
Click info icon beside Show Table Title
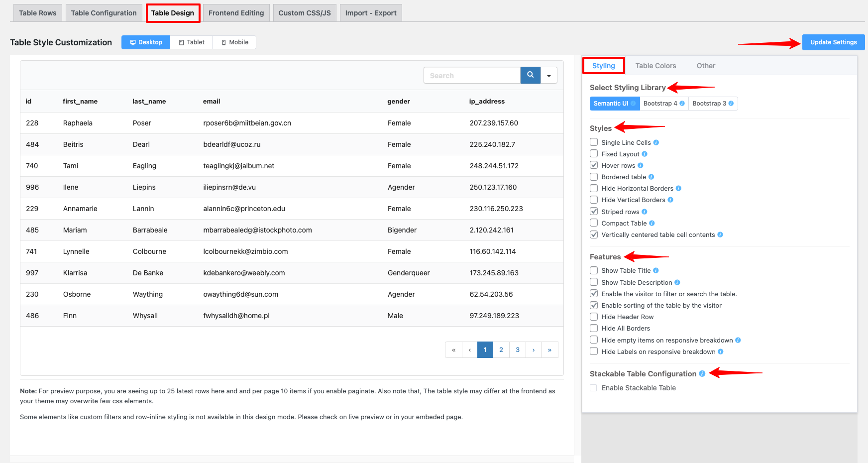coord(656,271)
